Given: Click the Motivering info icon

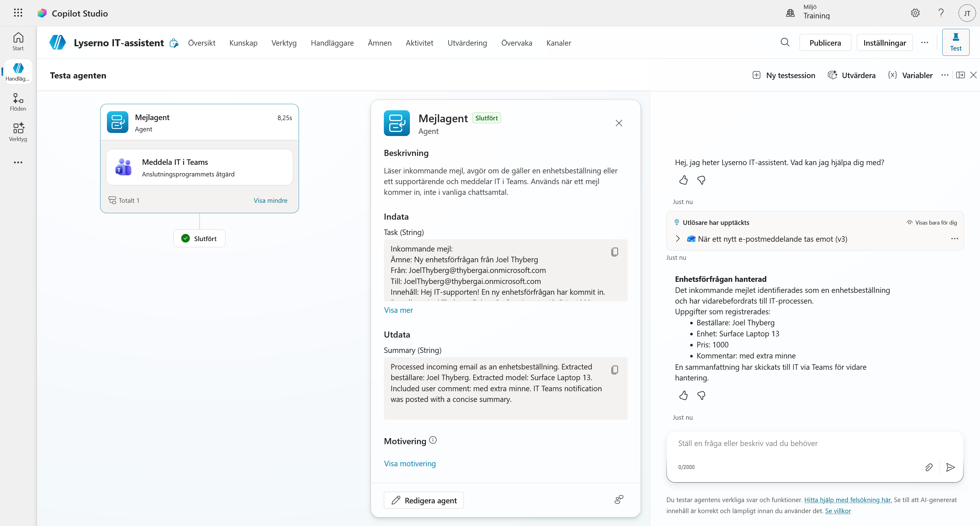Looking at the screenshot, I should point(433,440).
